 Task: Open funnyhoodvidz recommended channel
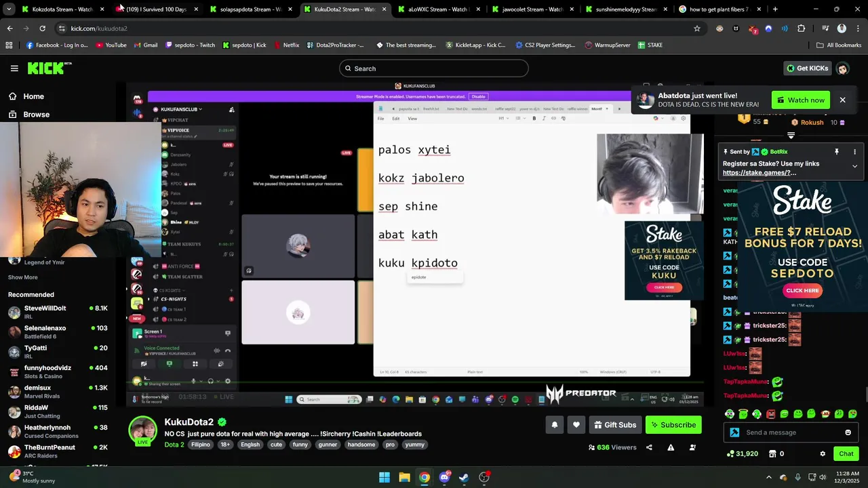pyautogui.click(x=58, y=371)
